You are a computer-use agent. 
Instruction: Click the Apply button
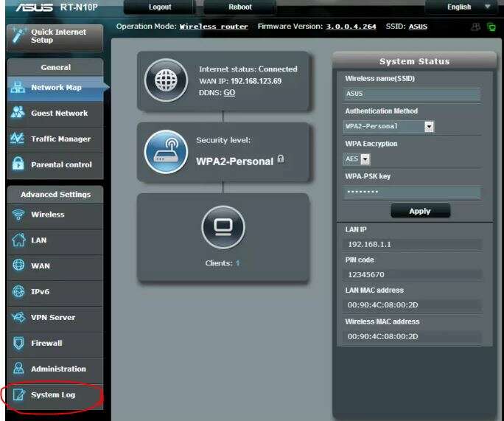(x=420, y=211)
